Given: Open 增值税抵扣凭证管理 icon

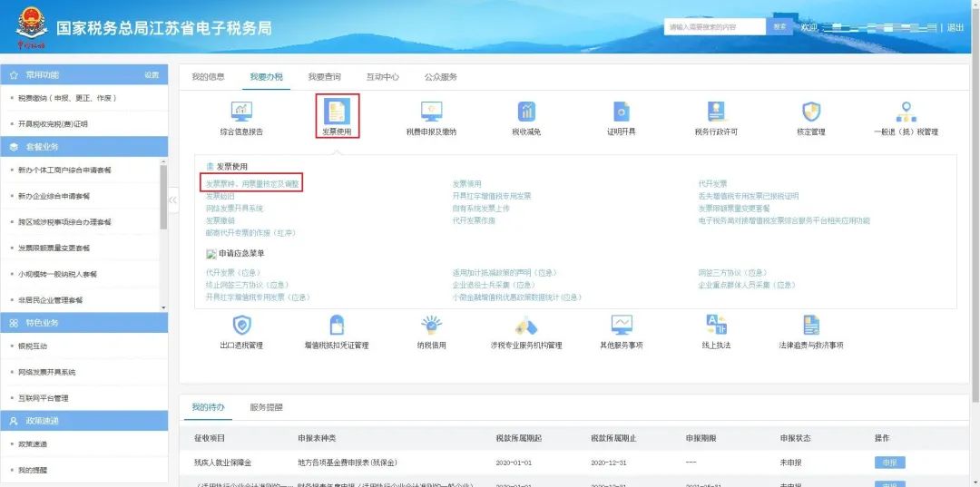Looking at the screenshot, I should click(337, 326).
